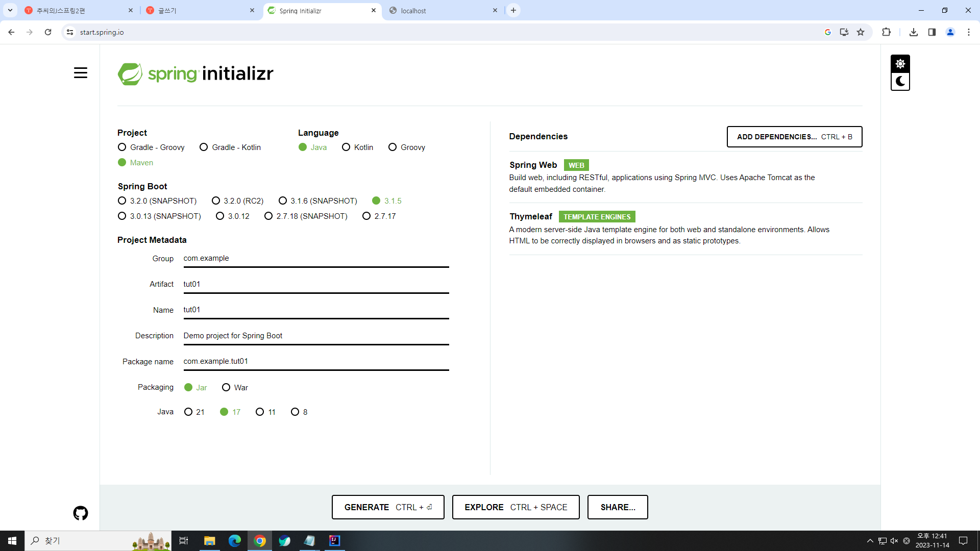Reload the current page
The image size is (980, 551).
click(x=48, y=32)
